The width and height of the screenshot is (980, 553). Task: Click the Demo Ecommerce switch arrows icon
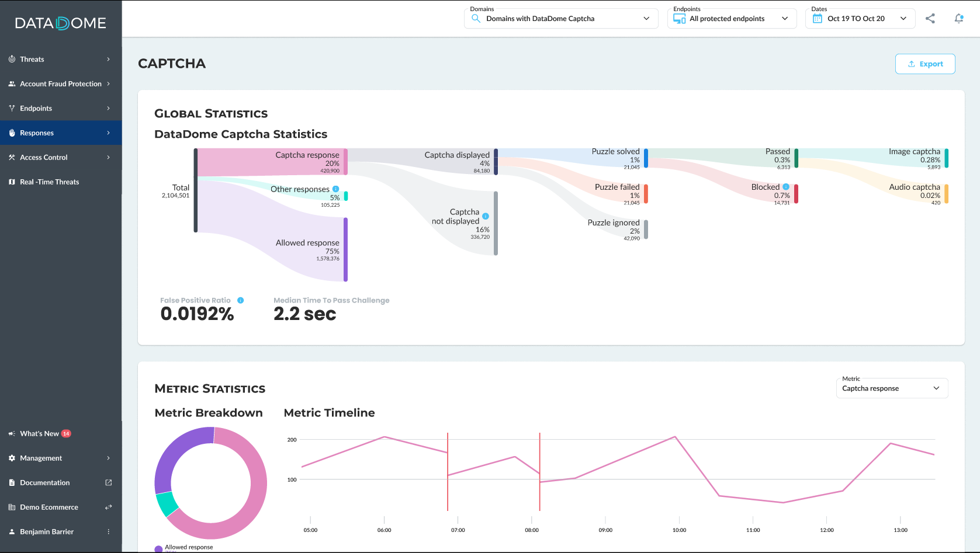(x=108, y=507)
